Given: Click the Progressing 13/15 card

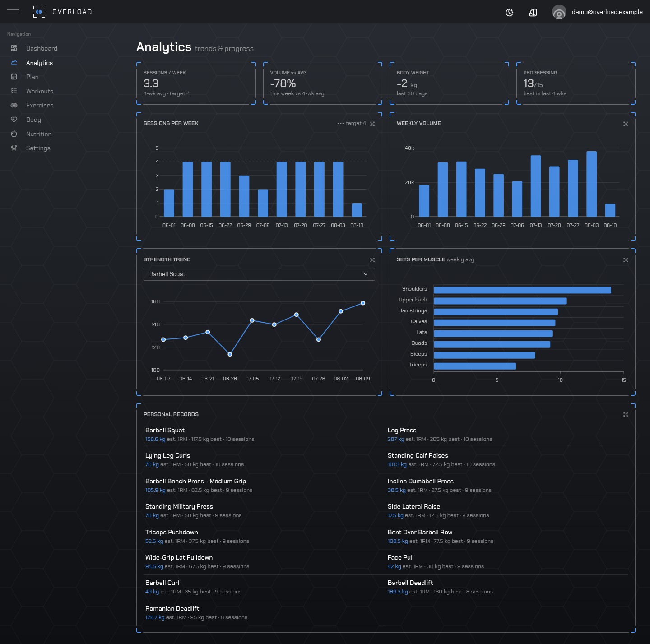Looking at the screenshot, I should (x=576, y=83).
